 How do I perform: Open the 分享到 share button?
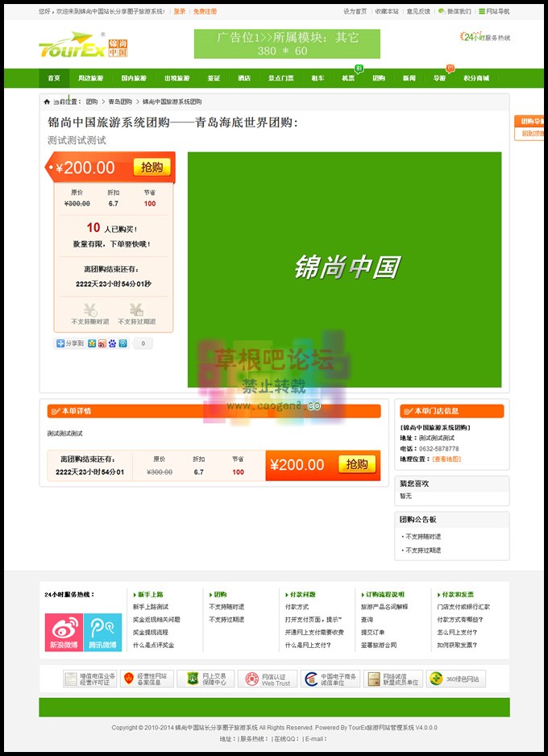[70, 343]
